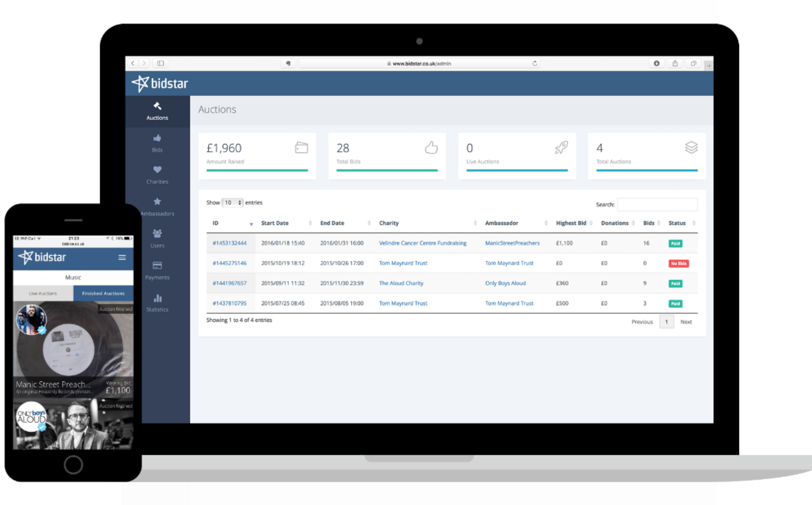Switch to Live Auctions tab on phone
The width and height of the screenshot is (812, 505).
pos(43,293)
